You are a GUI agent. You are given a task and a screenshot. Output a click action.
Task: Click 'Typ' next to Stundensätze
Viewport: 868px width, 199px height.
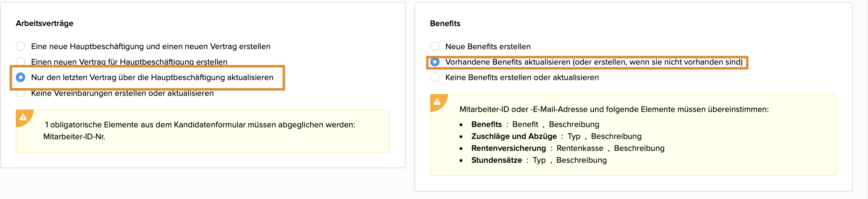click(x=539, y=160)
